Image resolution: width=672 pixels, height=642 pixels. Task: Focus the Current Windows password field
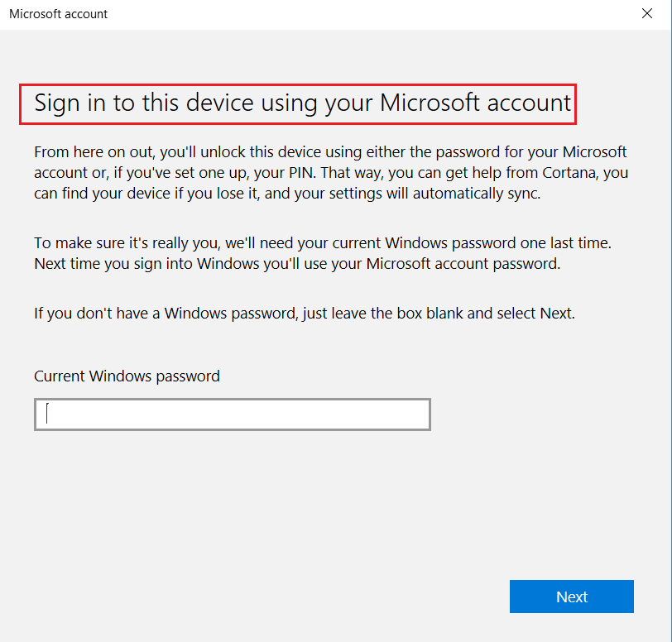coord(232,414)
